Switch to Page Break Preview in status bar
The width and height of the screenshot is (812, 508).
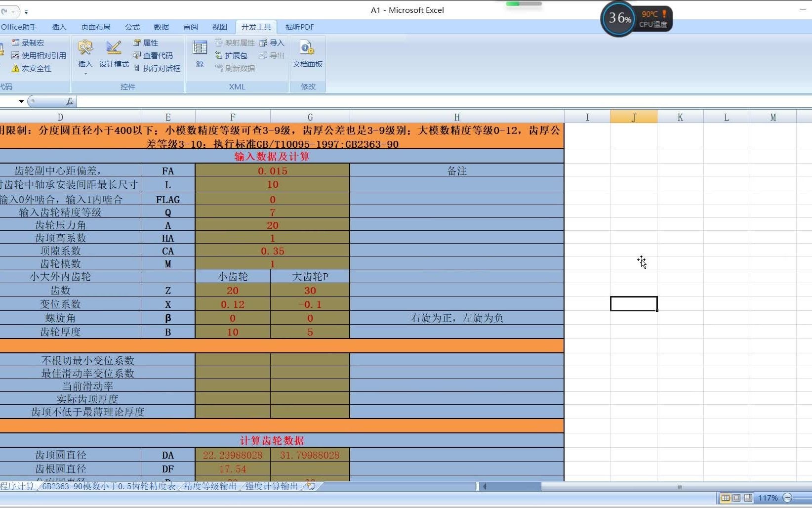tap(748, 498)
